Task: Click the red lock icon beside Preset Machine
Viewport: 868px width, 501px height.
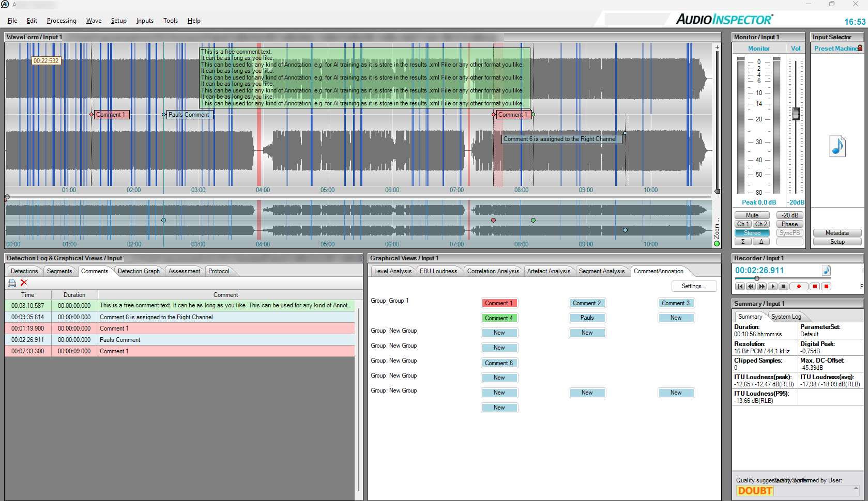Action: coord(860,48)
